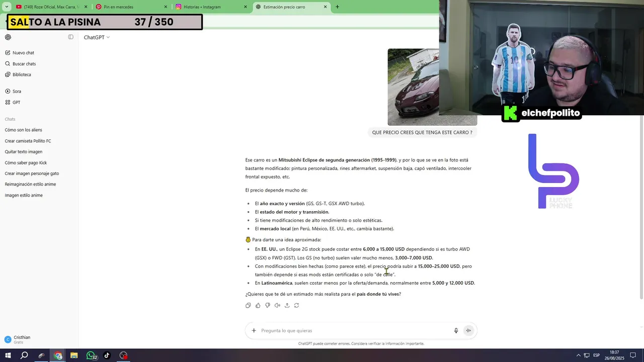Click the page vertical scrollbar
The image size is (644, 362).
[641, 206]
